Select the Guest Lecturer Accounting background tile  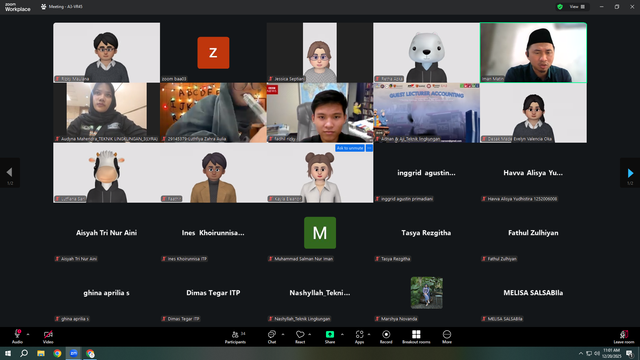pos(426,113)
